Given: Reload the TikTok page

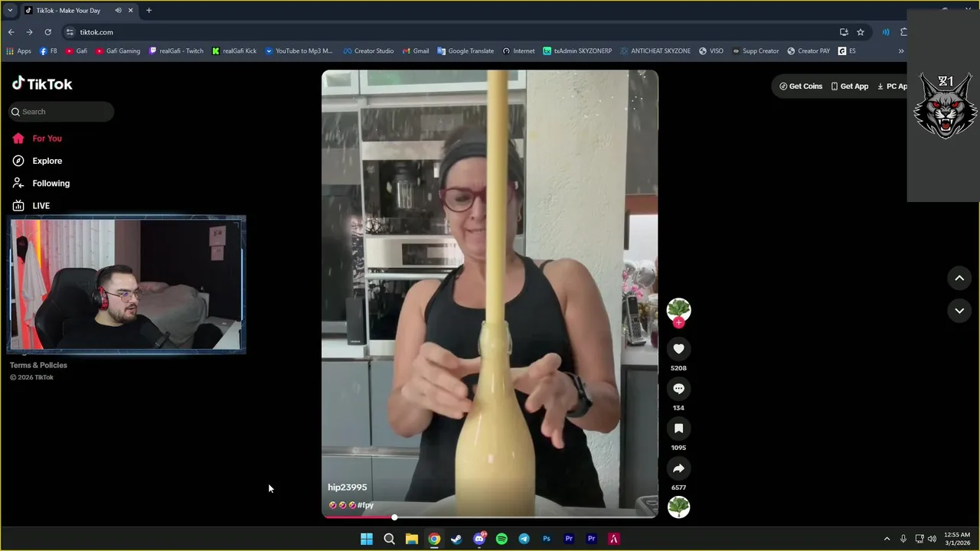Looking at the screenshot, I should click(x=47, y=32).
